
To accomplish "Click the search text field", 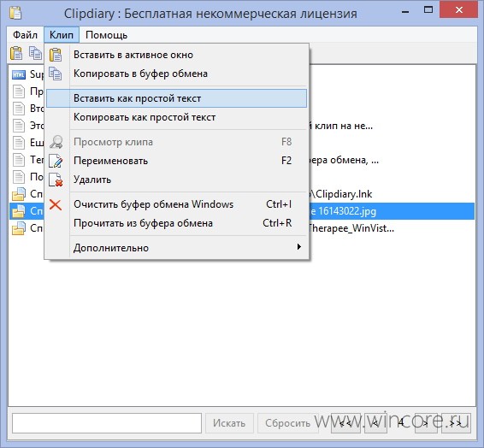I will 107,423.
